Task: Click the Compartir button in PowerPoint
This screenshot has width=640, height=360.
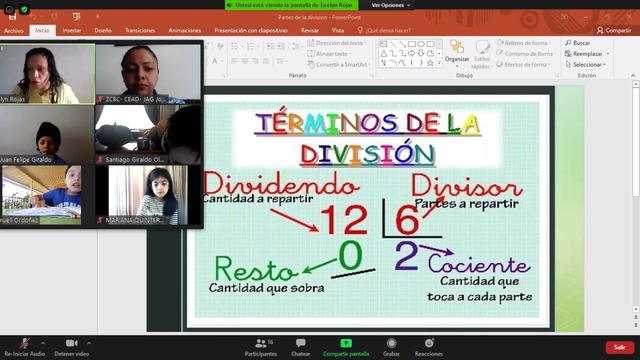Action: click(x=614, y=31)
